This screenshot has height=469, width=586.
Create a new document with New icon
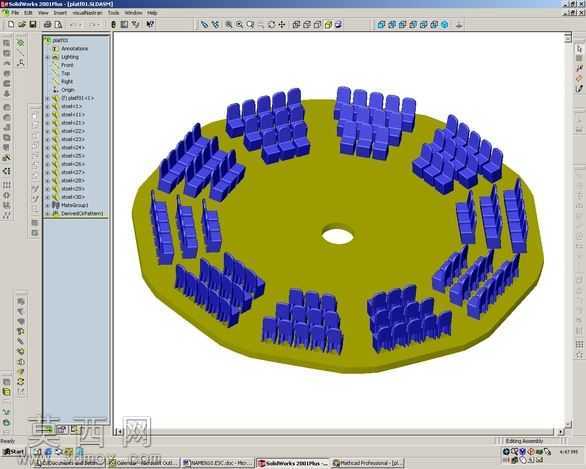(11, 24)
